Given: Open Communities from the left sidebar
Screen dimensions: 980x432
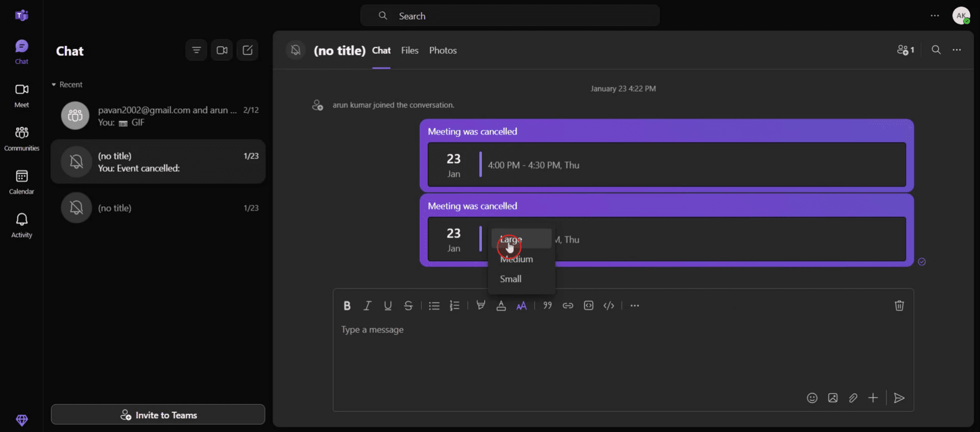Looking at the screenshot, I should (22, 137).
